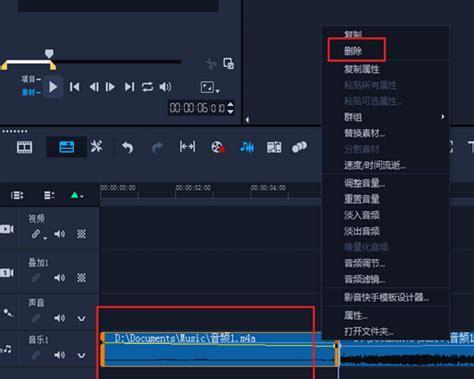Image resolution: width=474 pixels, height=379 pixels.
Task: Click the copy/enlarge preview icon beside scissors
Action: coord(228,63)
